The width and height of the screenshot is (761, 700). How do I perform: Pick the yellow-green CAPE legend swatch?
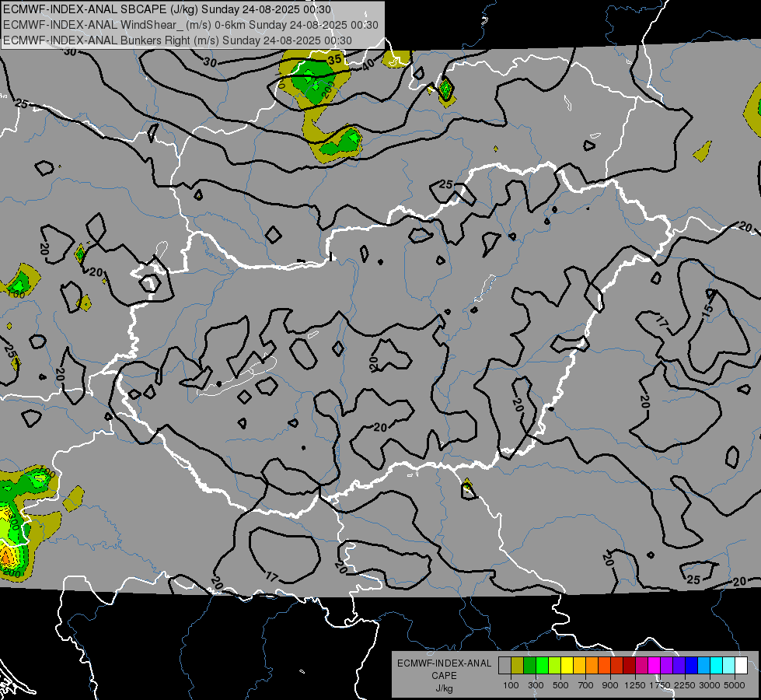[554, 666]
